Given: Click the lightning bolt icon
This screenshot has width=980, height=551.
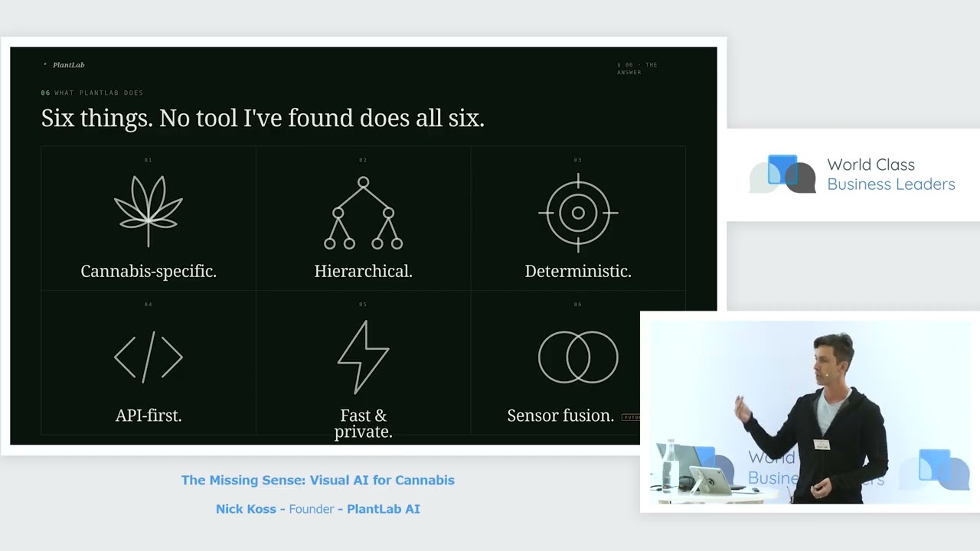Looking at the screenshot, I should tap(364, 357).
